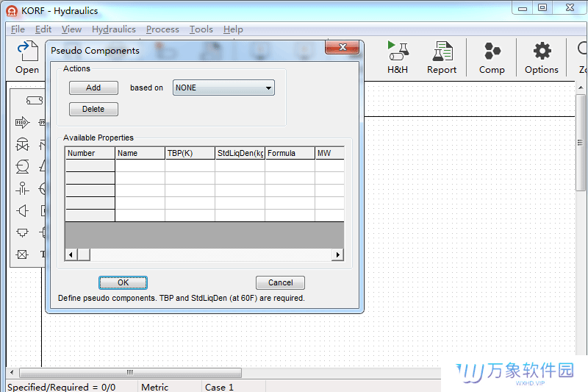Click the main canvas horizontal scrollbar thumb
This screenshot has height=392, width=588.
(x=130, y=372)
